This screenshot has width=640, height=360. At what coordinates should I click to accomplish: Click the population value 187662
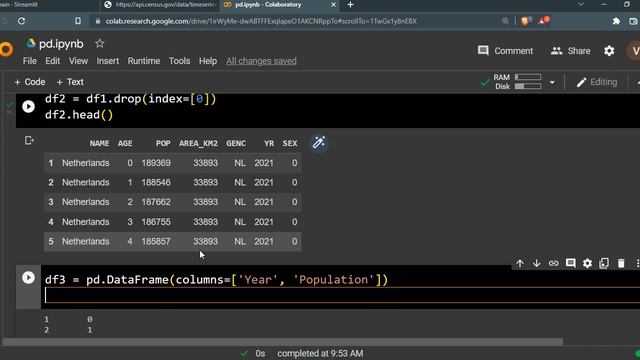coord(156,202)
